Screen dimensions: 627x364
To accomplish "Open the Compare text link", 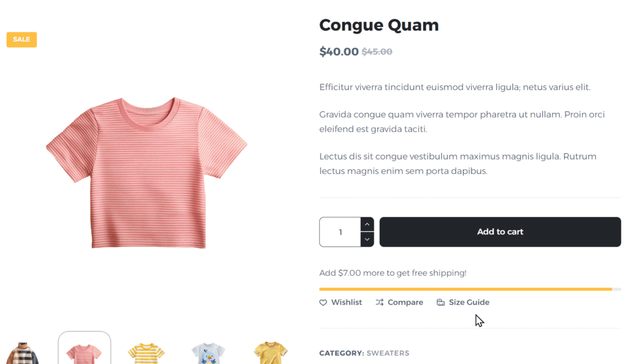I will coord(405,302).
